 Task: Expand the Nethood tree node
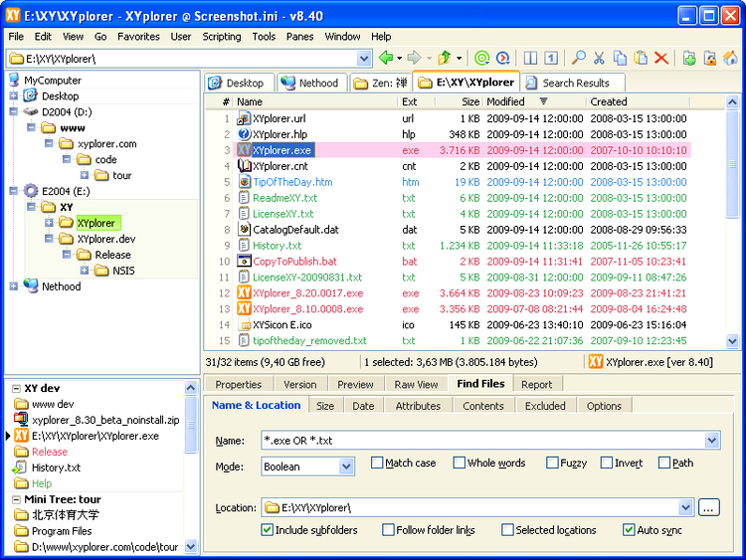[13, 286]
